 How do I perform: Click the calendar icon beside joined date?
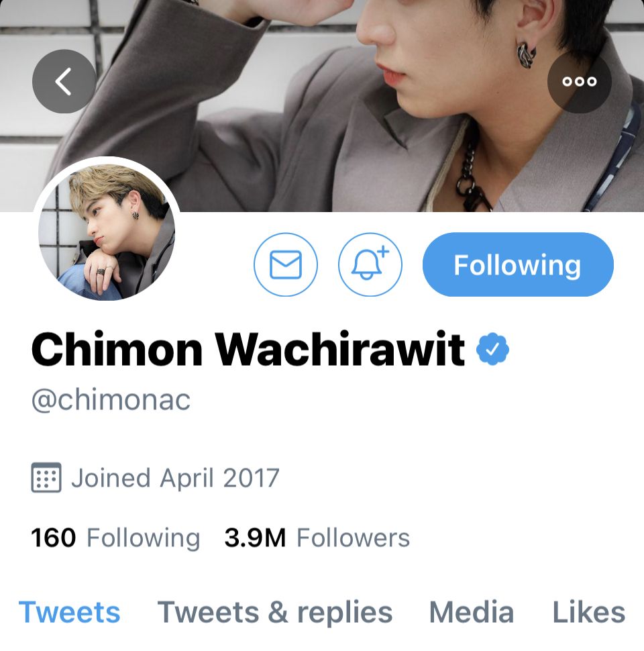click(46, 477)
